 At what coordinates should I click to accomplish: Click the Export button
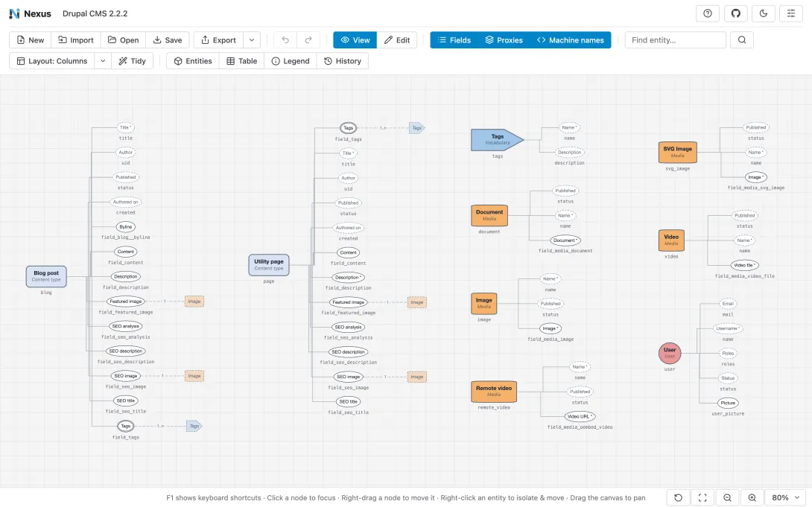click(218, 40)
